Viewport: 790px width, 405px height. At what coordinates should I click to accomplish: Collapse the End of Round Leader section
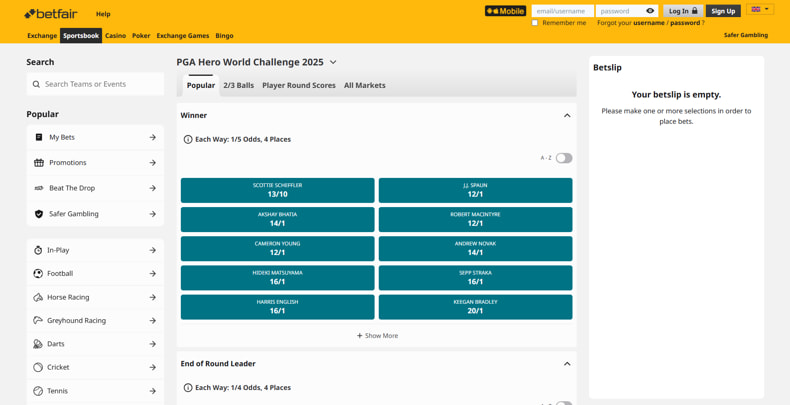(567, 364)
